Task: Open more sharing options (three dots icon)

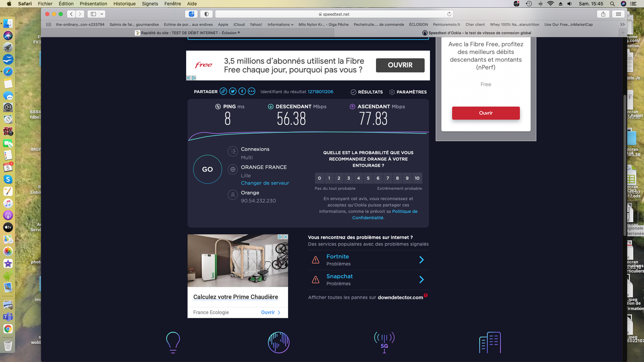Action: pyautogui.click(x=252, y=92)
